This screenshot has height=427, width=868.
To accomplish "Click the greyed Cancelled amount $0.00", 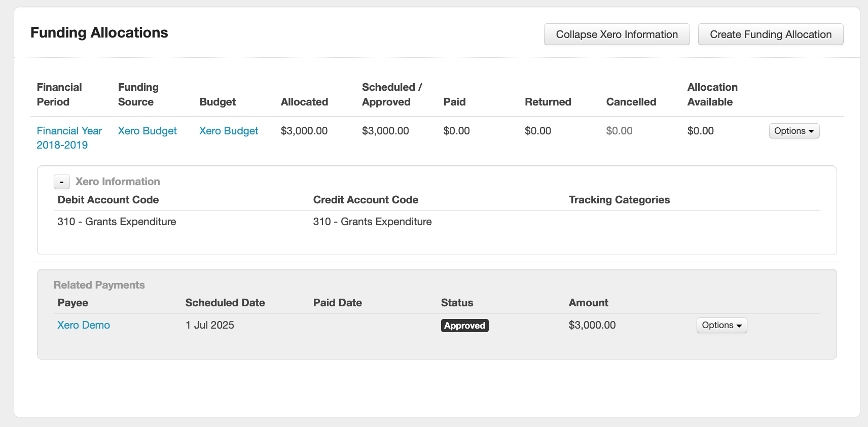I will [619, 131].
